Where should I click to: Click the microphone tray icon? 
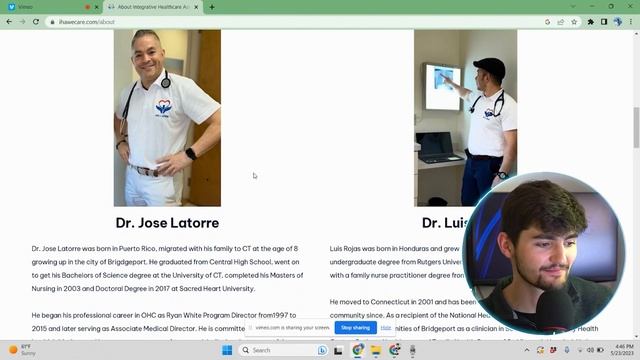(x=567, y=350)
